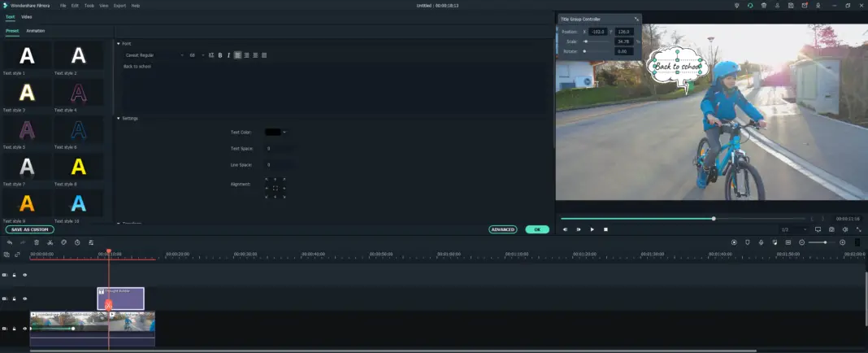Click the save project floppy icon
This screenshot has width=868, height=353.
tap(791, 6)
